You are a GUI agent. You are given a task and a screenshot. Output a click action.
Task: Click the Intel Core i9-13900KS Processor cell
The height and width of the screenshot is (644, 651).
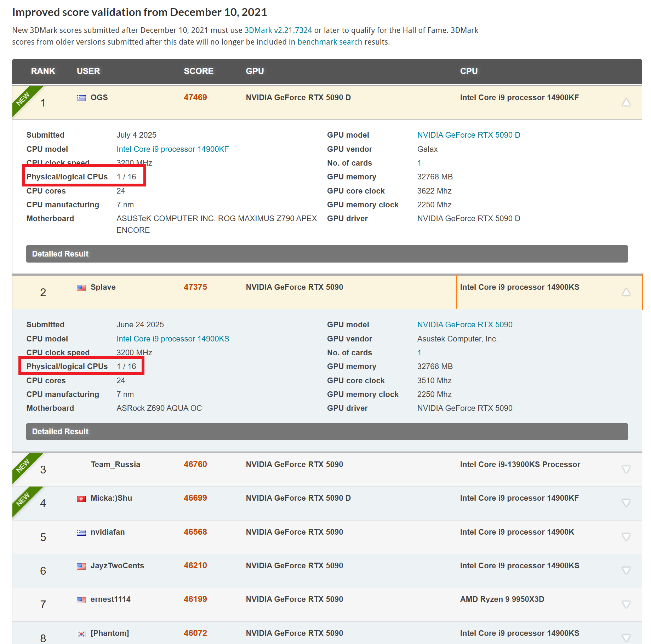point(520,465)
